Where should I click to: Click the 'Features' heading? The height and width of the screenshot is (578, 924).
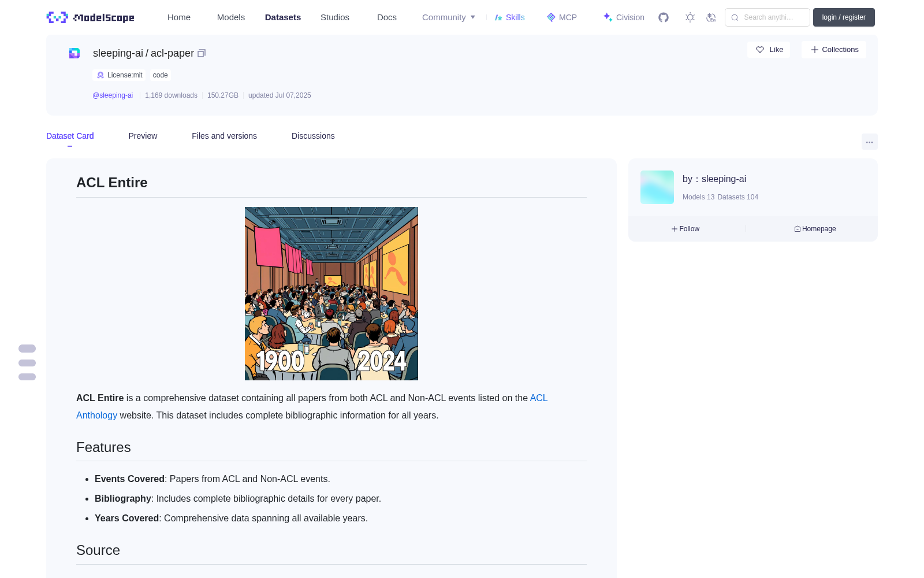pyautogui.click(x=103, y=447)
